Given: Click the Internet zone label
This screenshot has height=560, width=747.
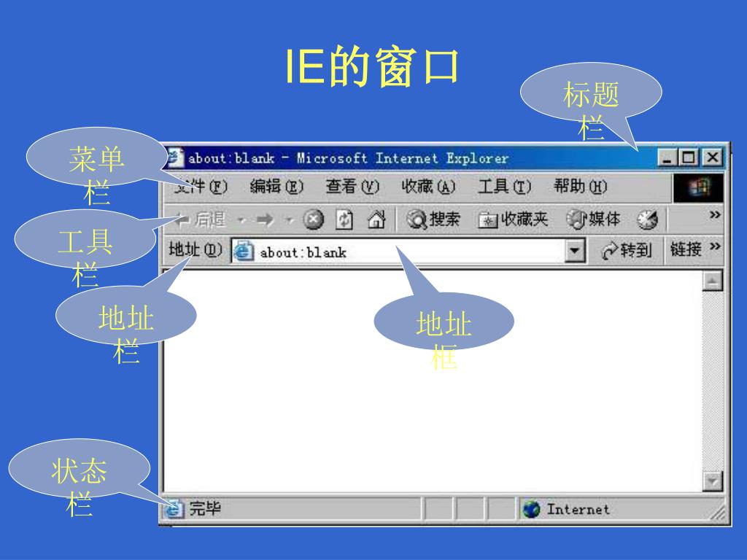Looking at the screenshot, I should coord(578,509).
